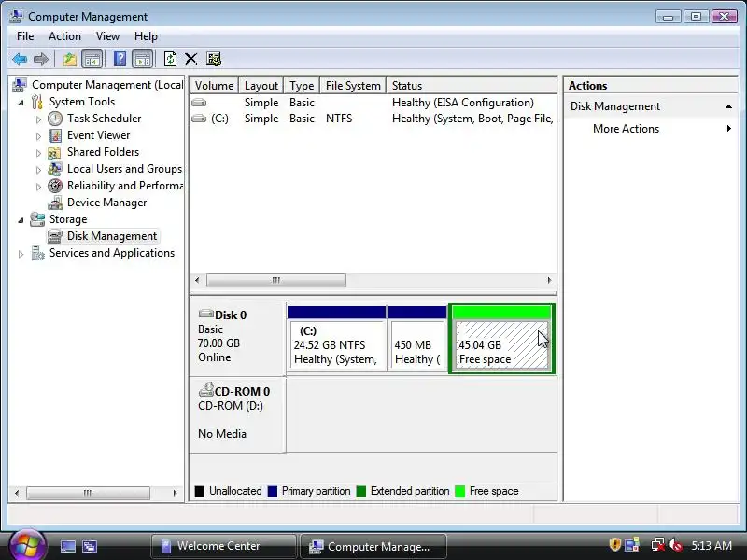The image size is (747, 560).
Task: Toggle the Show/Hide Action Pane icon
Action: (x=143, y=59)
